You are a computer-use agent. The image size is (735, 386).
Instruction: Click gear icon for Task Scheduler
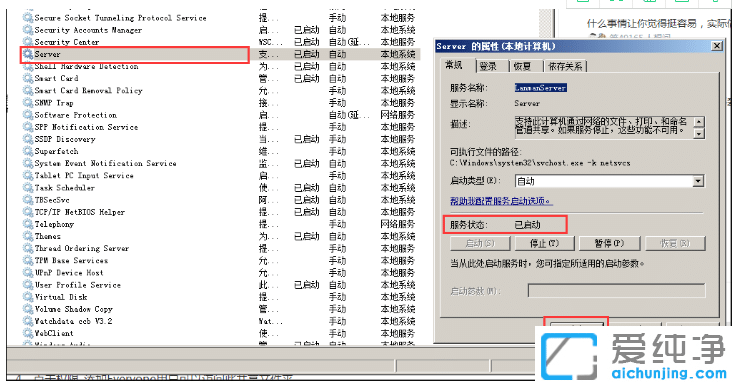pyautogui.click(x=28, y=188)
